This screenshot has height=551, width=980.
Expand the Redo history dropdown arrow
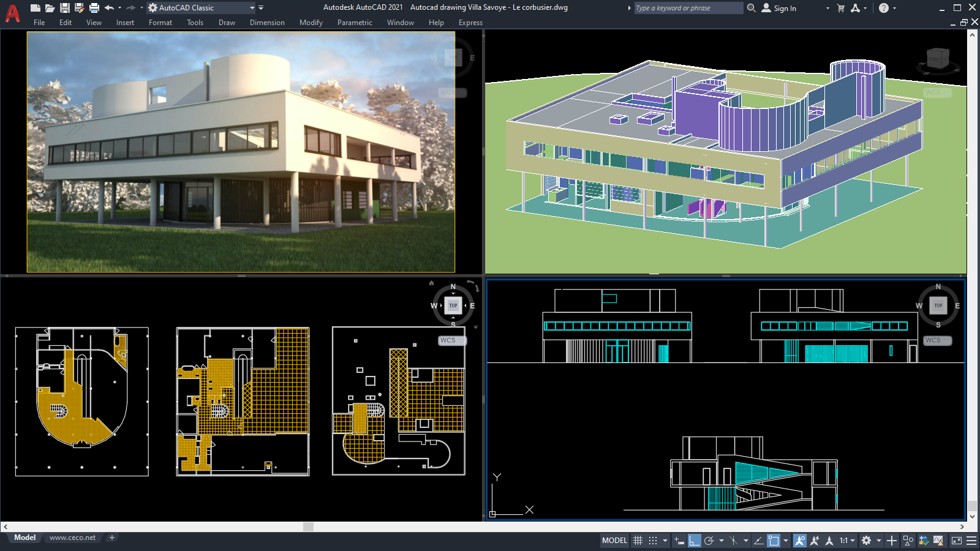coord(141,8)
